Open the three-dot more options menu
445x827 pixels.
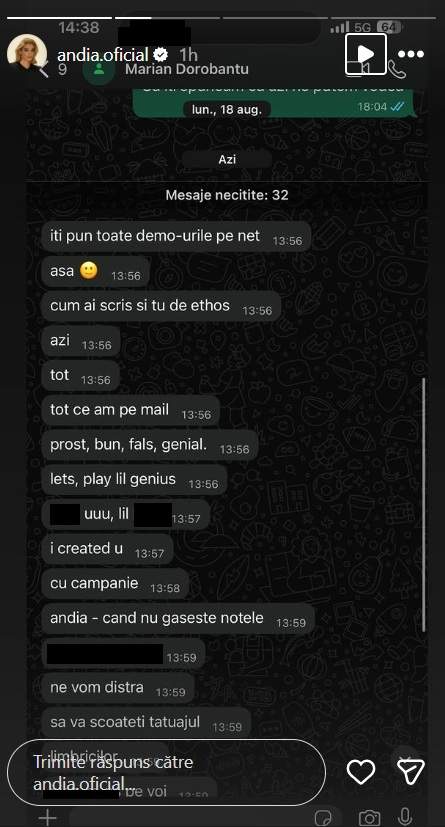[x=411, y=54]
